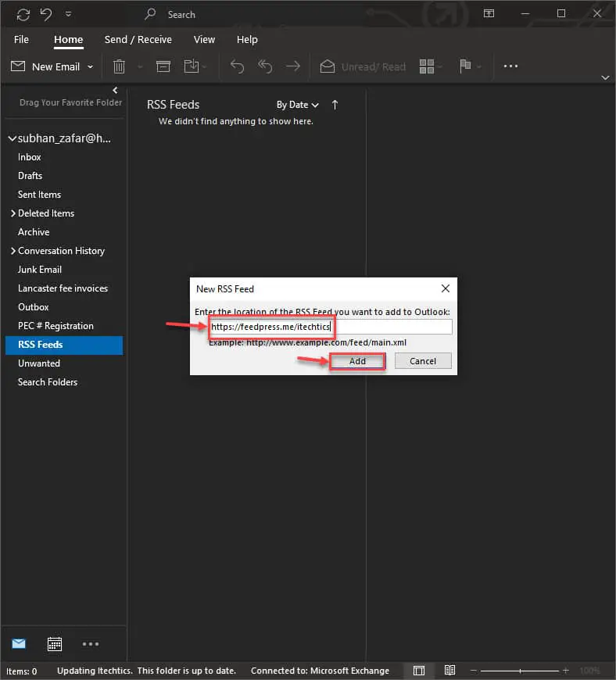The height and width of the screenshot is (680, 616).
Task: Open the Follow Up flag dropdown arrow
Action: [x=479, y=66]
